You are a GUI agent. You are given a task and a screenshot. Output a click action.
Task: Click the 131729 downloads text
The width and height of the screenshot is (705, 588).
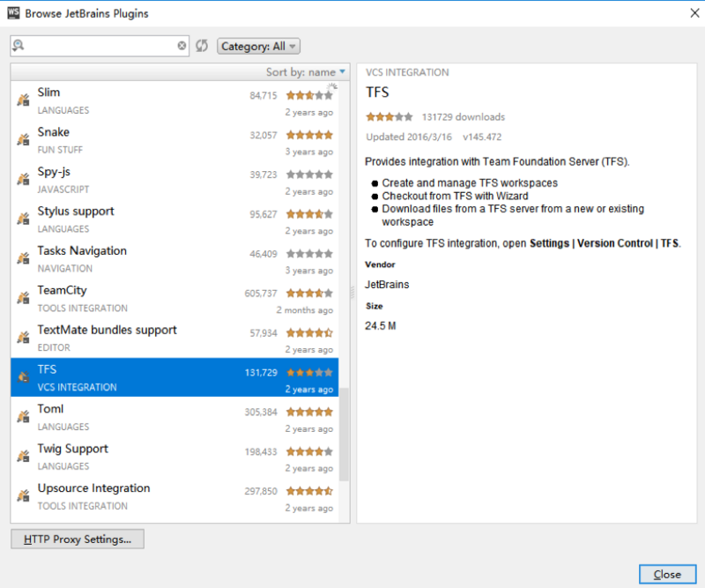point(464,117)
